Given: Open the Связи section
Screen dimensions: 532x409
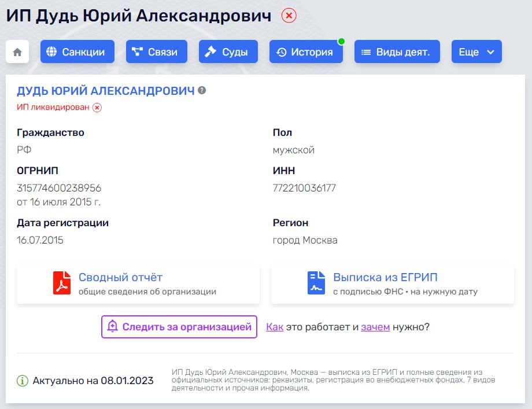Looking at the screenshot, I should 156,51.
